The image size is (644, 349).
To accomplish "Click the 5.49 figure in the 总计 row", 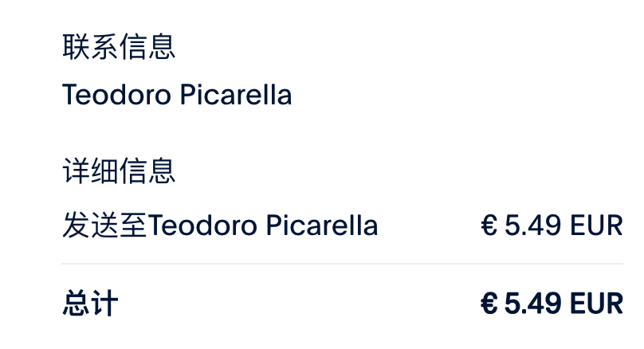I will (x=534, y=304).
